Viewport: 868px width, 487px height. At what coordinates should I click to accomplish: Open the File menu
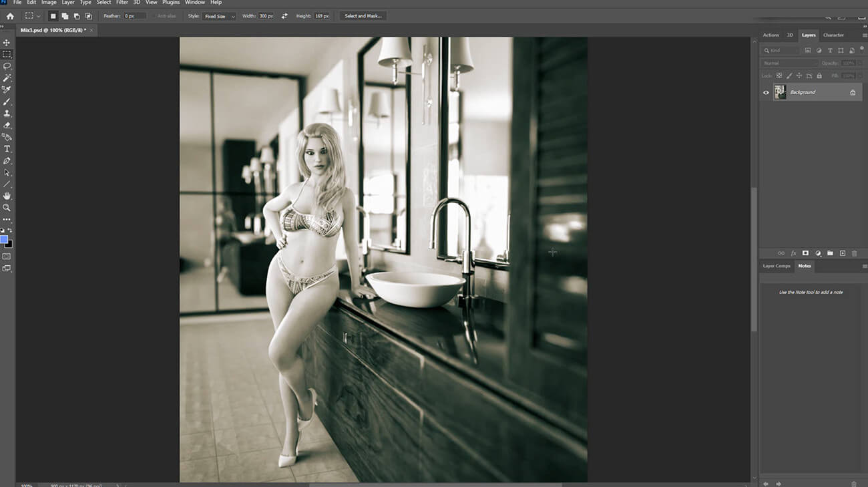17,3
